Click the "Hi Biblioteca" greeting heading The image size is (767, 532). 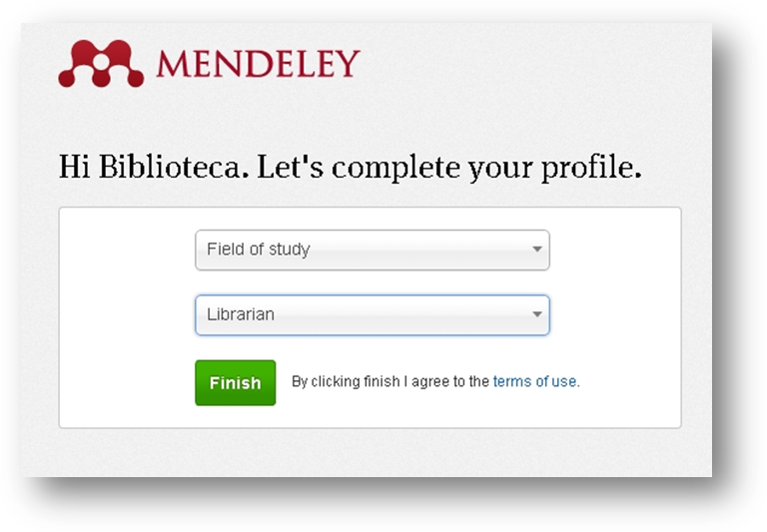[x=350, y=168]
